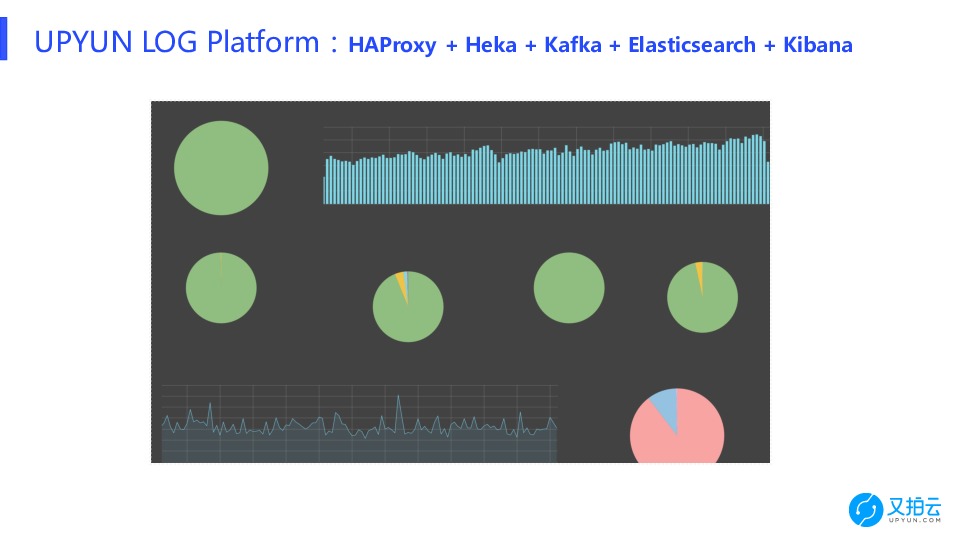Click the word "Heka" in the heading

pos(491,45)
